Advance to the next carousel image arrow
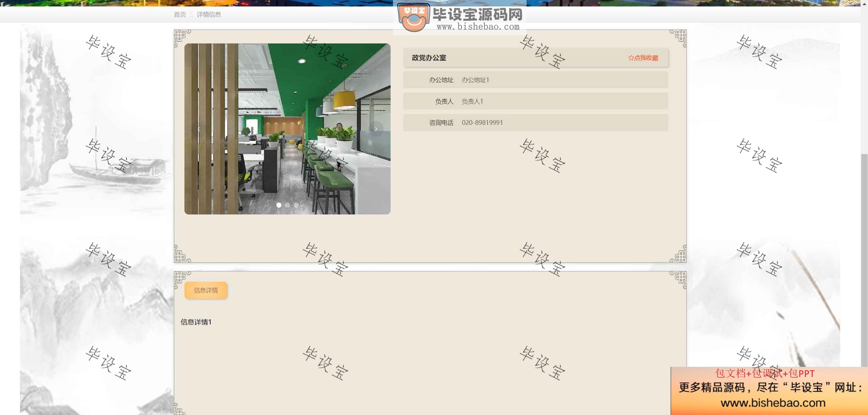The image size is (868, 415). (x=376, y=129)
